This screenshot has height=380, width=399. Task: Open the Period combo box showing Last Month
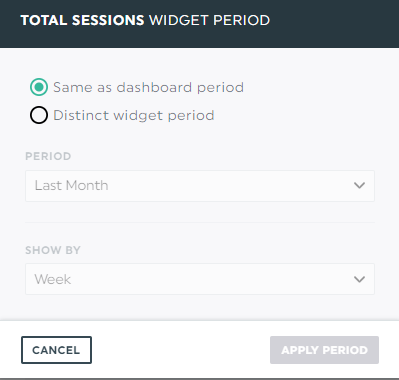tap(200, 186)
